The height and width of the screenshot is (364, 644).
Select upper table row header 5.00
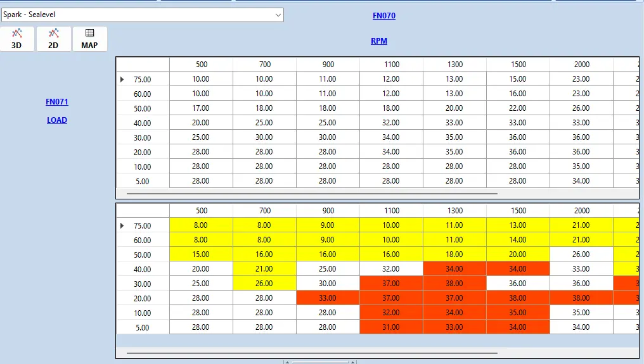pyautogui.click(x=143, y=181)
